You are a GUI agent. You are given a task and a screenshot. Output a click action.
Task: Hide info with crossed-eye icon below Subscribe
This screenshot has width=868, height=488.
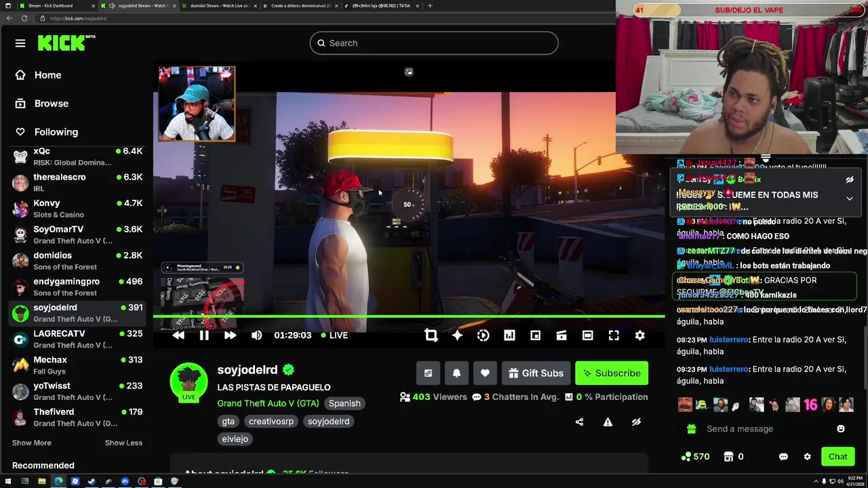pos(636,422)
